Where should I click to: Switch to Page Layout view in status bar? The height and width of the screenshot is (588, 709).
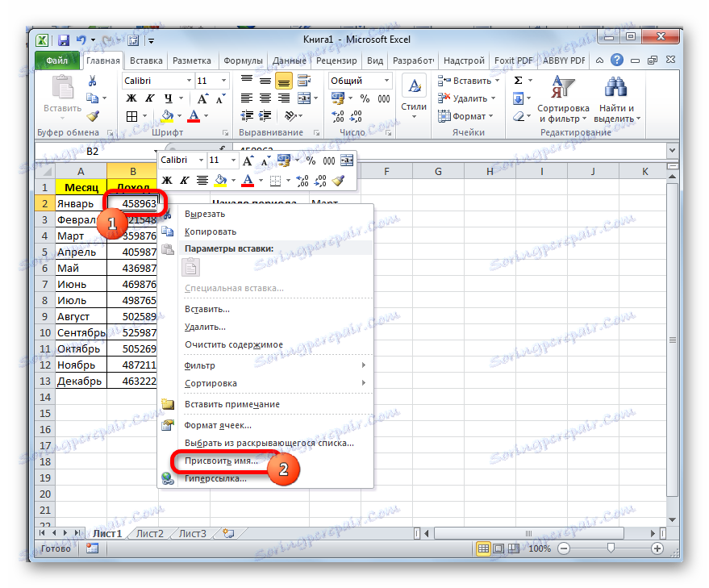[498, 548]
